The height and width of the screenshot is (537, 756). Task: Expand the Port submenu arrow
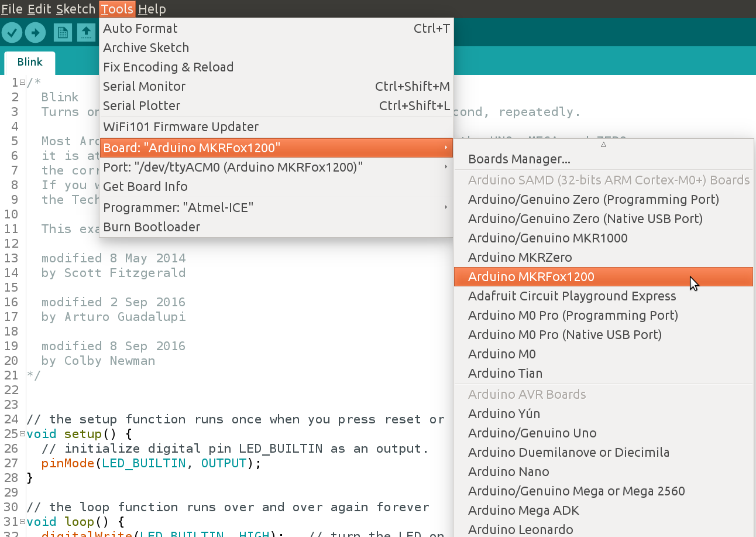coord(446,167)
